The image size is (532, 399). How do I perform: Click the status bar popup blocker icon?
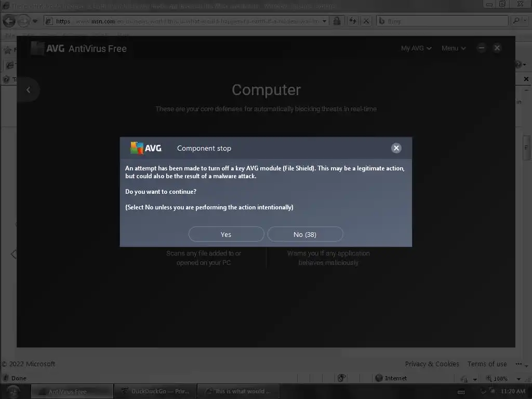click(342, 378)
